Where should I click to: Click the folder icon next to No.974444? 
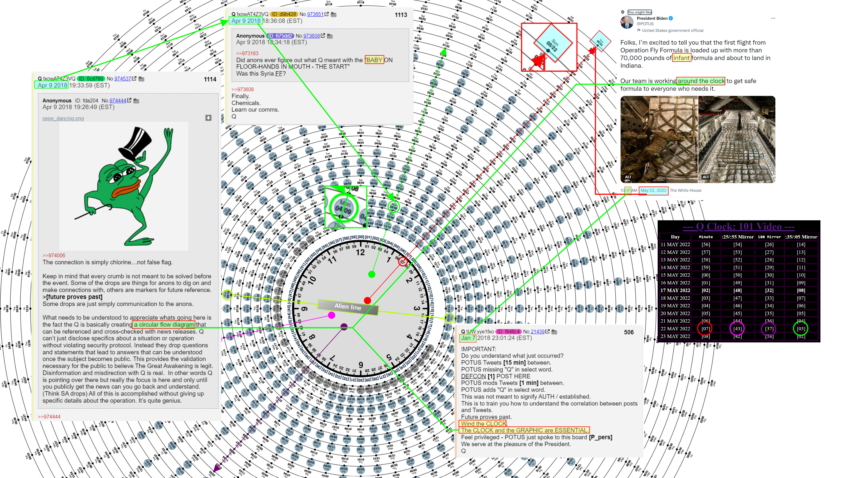click(136, 101)
